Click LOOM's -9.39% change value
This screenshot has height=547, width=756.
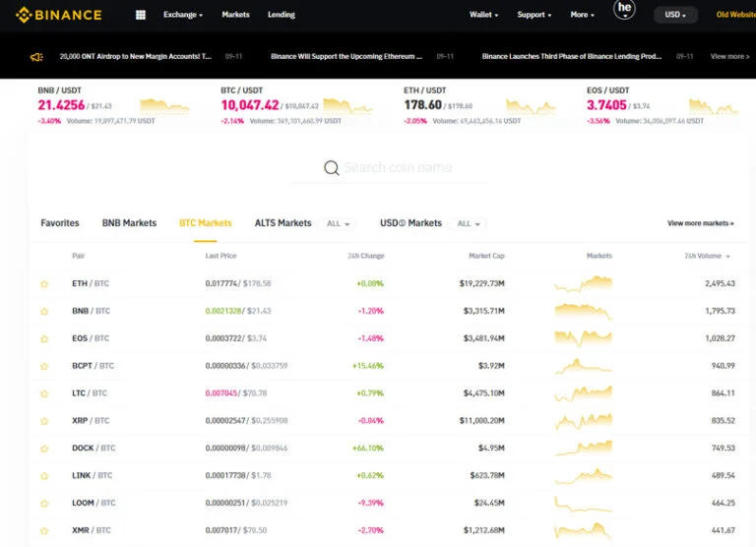371,503
